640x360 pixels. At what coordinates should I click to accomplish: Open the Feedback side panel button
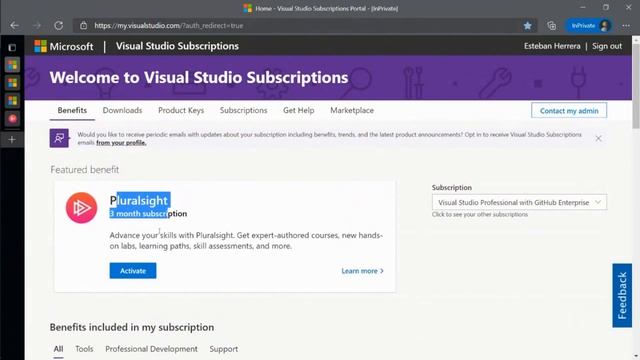[622, 296]
